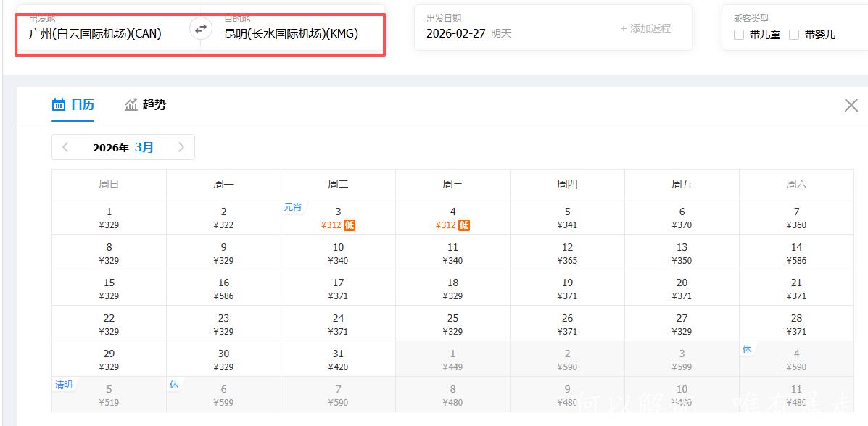The height and width of the screenshot is (426, 868).
Task: Open departure city field 广州 (CAN)
Action: (95, 33)
